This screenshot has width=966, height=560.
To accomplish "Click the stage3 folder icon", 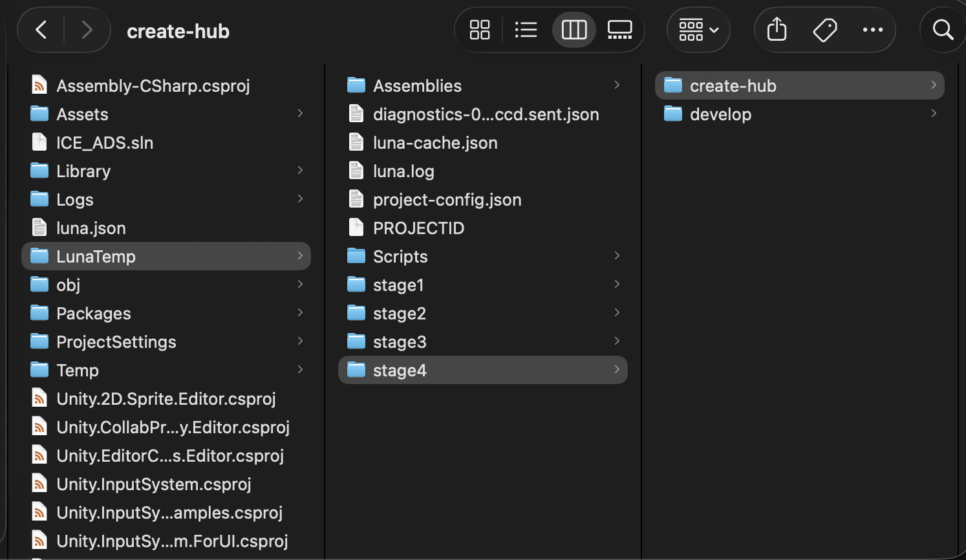I will (356, 341).
